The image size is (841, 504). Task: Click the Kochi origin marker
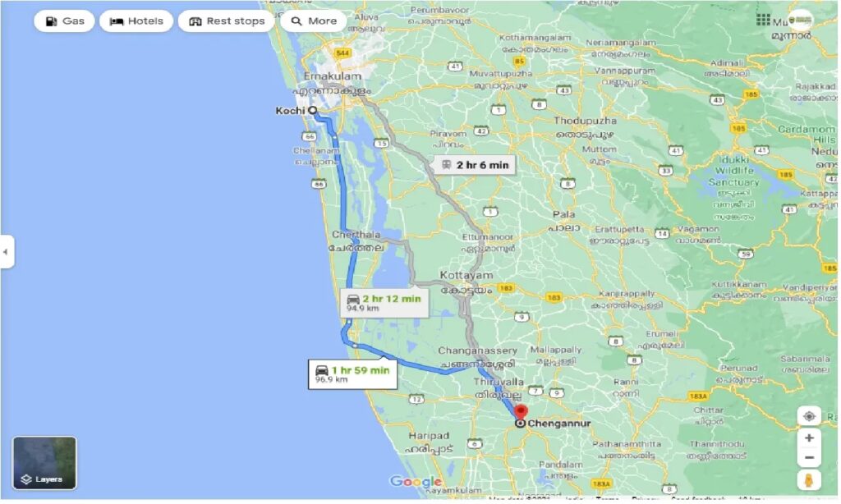(313, 111)
